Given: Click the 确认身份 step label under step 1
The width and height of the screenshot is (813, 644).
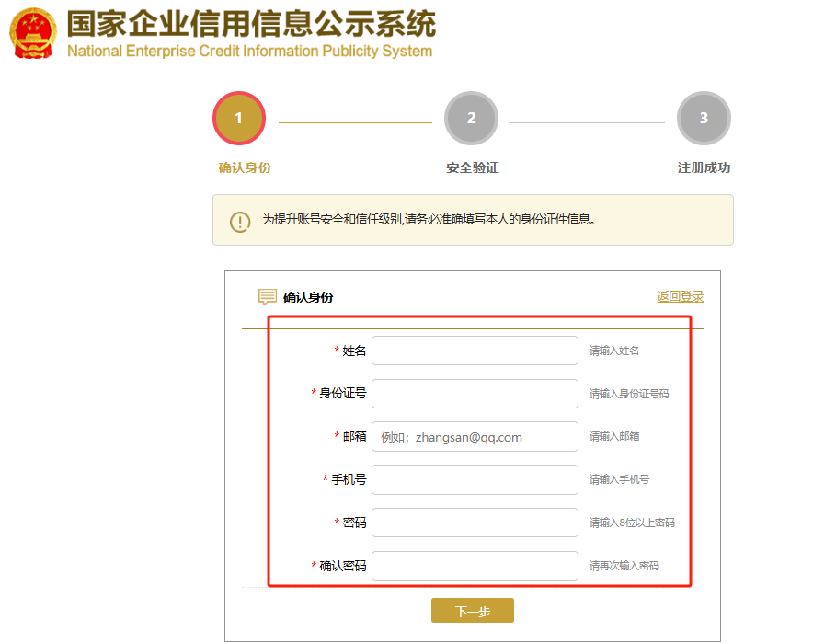Looking at the screenshot, I should 245,168.
